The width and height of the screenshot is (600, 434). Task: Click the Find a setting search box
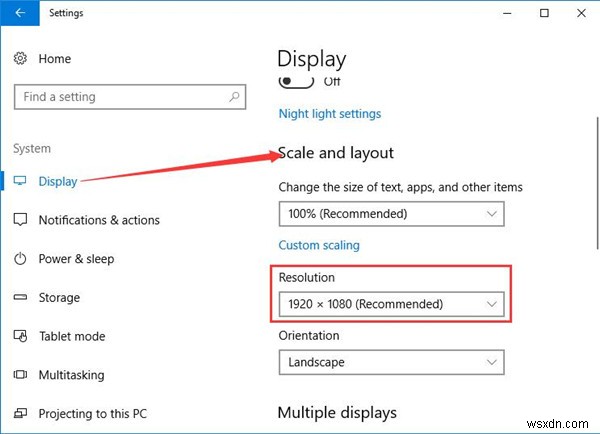tap(120, 97)
